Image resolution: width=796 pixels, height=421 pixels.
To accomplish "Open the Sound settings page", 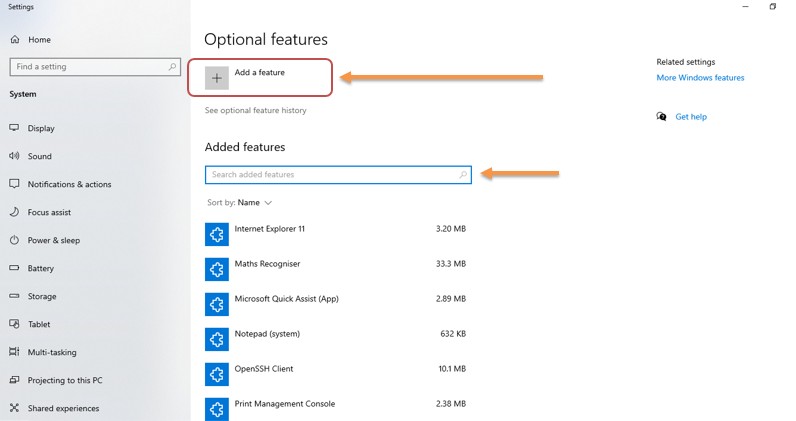I will [40, 156].
